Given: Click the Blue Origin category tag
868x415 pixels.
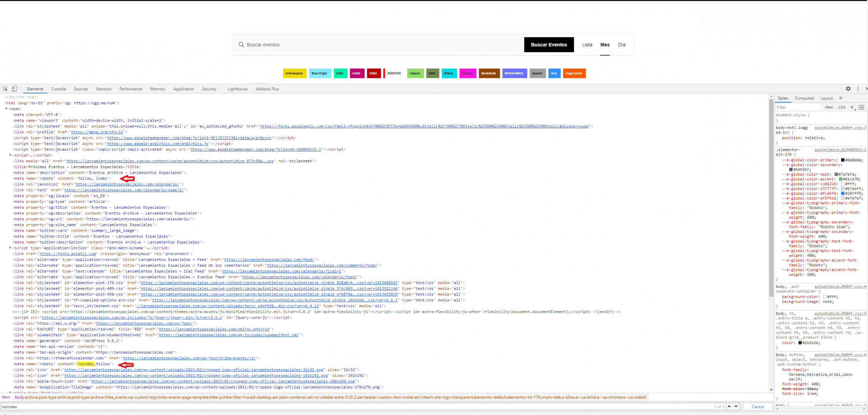Looking at the screenshot, I should 319,73.
